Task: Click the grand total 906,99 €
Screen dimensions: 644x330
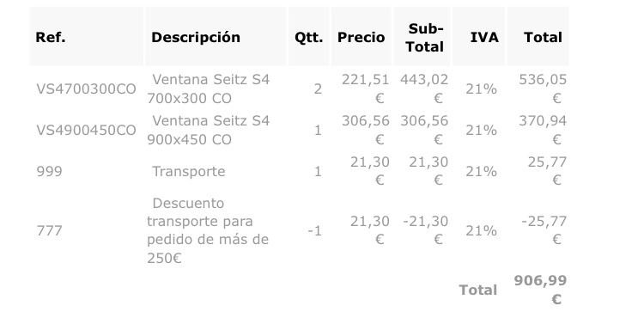Action: click(x=540, y=290)
